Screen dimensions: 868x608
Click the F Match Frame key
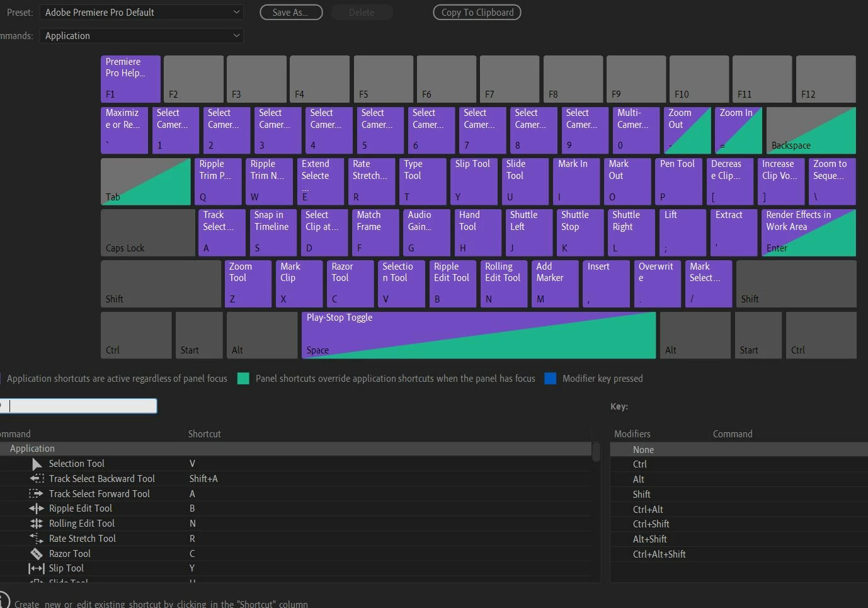[x=375, y=232]
